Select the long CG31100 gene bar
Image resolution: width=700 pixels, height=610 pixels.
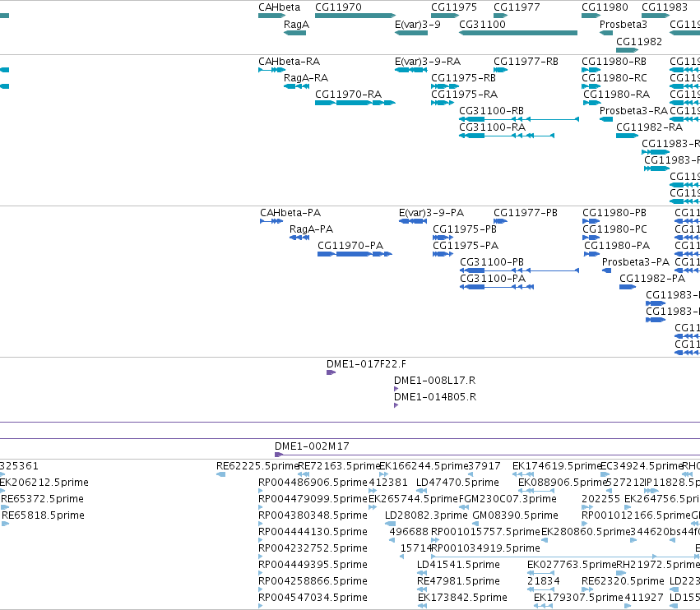click(x=518, y=33)
